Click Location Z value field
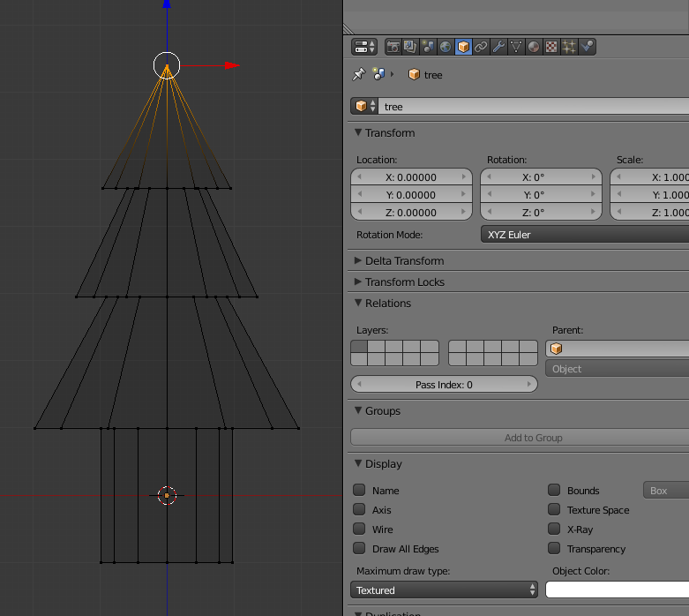The image size is (689, 616). (411, 213)
